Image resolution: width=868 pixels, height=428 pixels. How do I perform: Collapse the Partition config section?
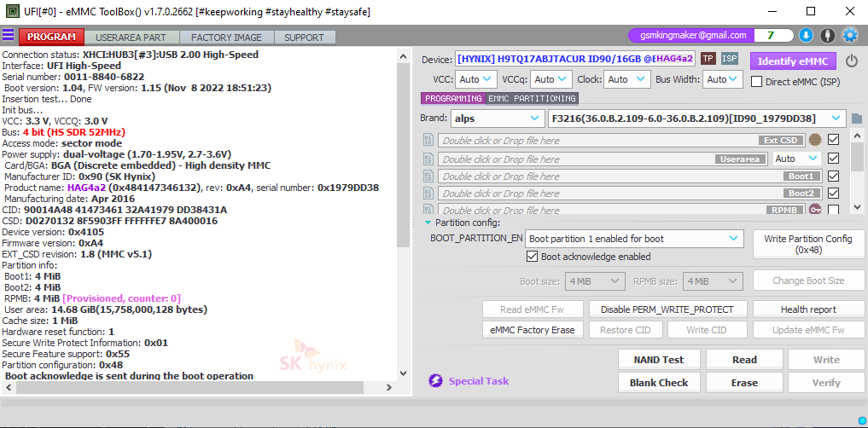428,223
